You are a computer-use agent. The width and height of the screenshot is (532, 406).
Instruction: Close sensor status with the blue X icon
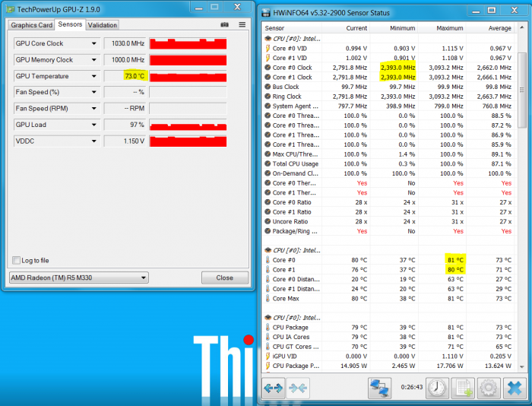pyautogui.click(x=513, y=387)
